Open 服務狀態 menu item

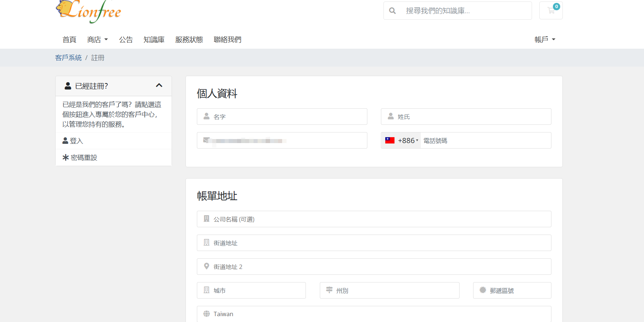189,40
